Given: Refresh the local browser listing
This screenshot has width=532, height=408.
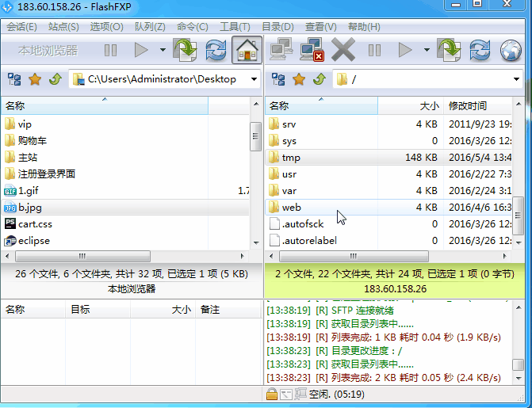Looking at the screenshot, I should click(x=216, y=50).
